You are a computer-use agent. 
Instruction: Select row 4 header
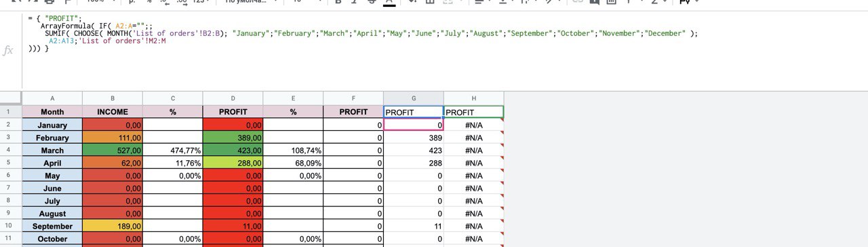tap(11, 150)
